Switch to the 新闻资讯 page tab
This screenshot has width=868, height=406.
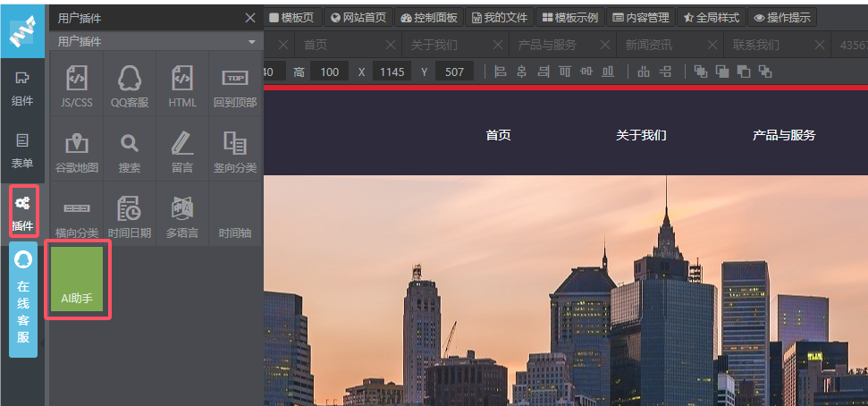point(649,45)
